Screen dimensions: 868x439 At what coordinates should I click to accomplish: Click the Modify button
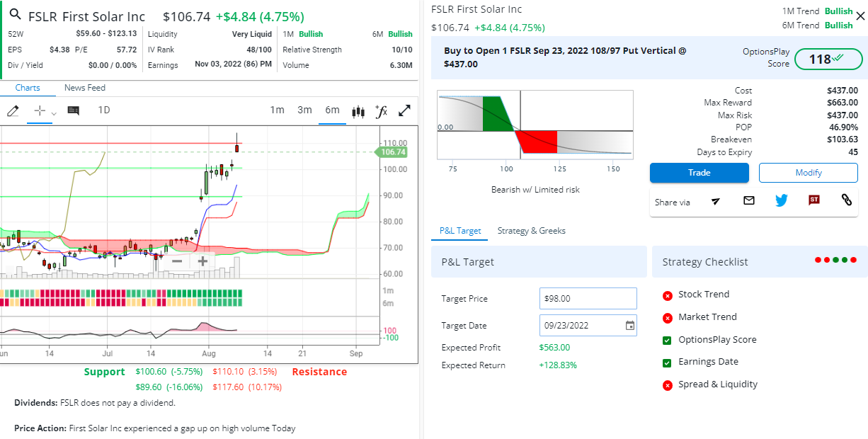pos(808,173)
